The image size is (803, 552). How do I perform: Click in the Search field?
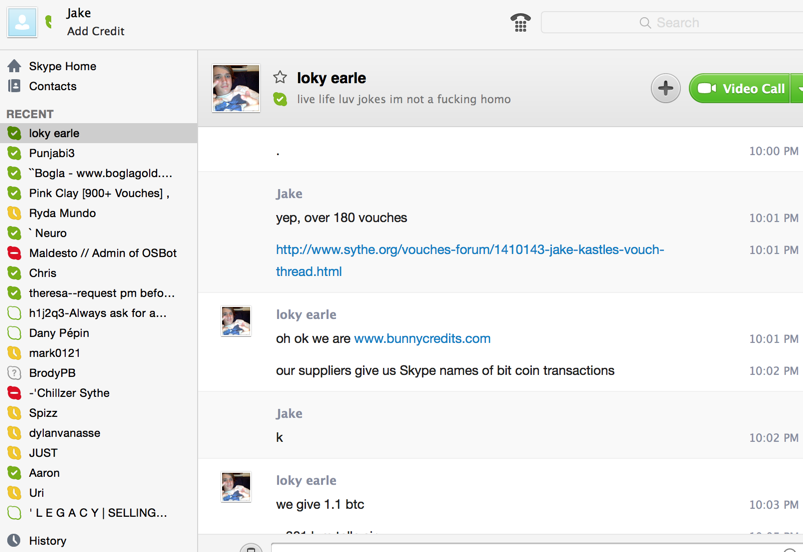(x=672, y=23)
